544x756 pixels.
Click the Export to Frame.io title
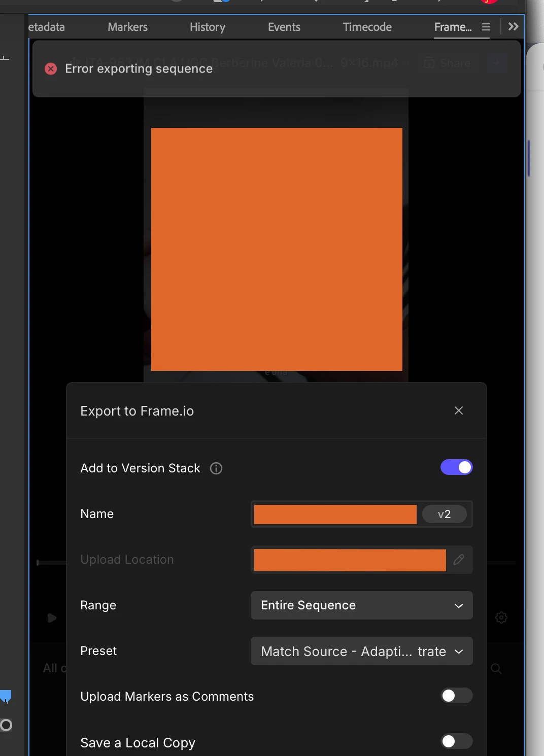(x=137, y=411)
